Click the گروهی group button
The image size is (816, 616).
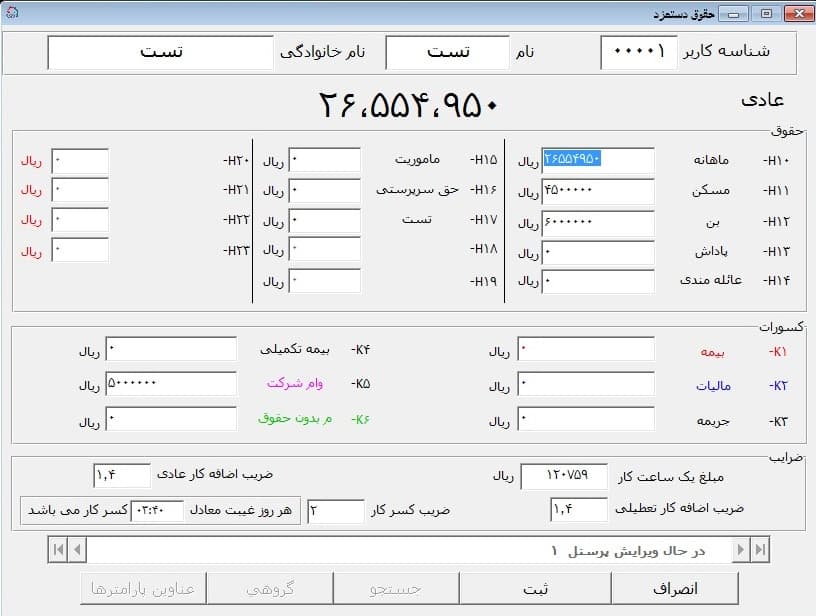click(270, 588)
